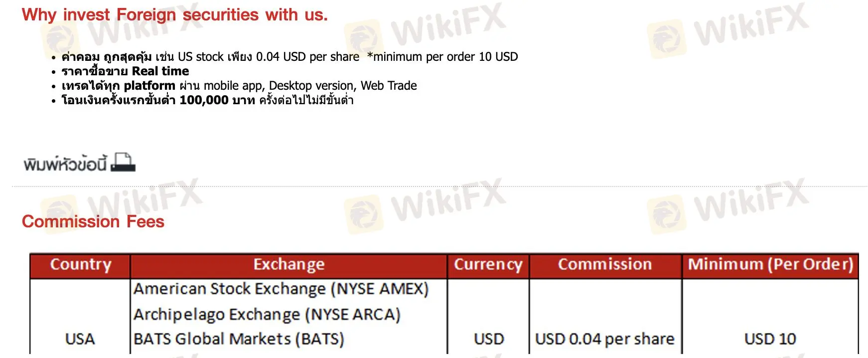Click the Currency column header
The height and width of the screenshot is (358, 868).
pyautogui.click(x=488, y=265)
